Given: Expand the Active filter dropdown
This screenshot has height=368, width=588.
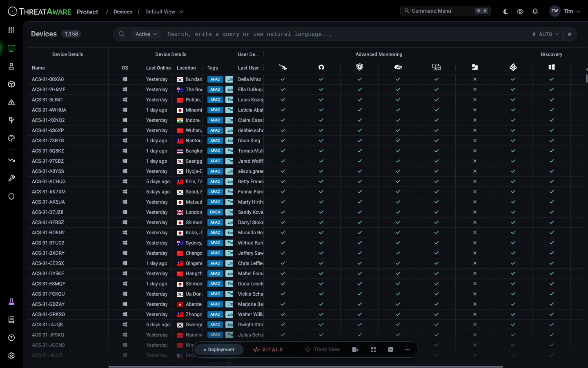Looking at the screenshot, I should (x=146, y=34).
